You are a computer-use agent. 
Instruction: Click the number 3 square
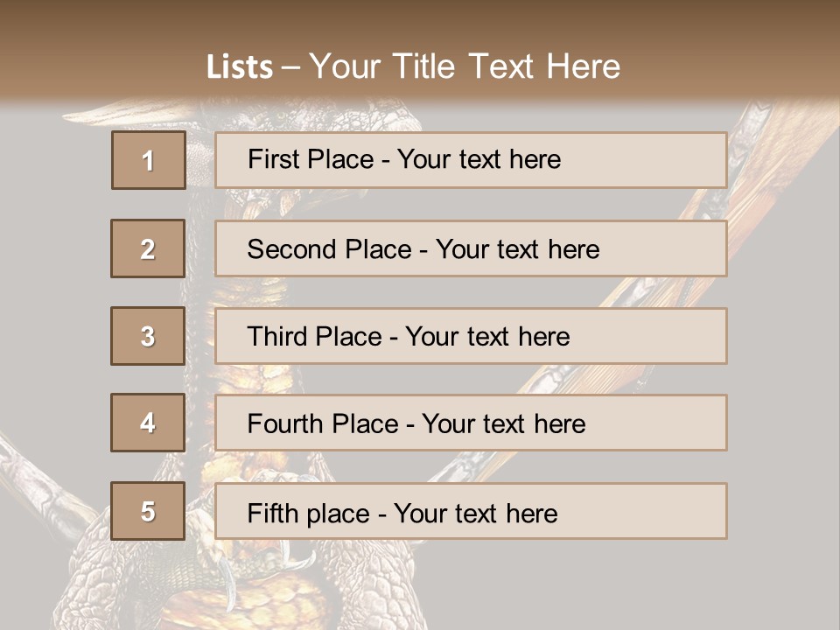pos(148,336)
